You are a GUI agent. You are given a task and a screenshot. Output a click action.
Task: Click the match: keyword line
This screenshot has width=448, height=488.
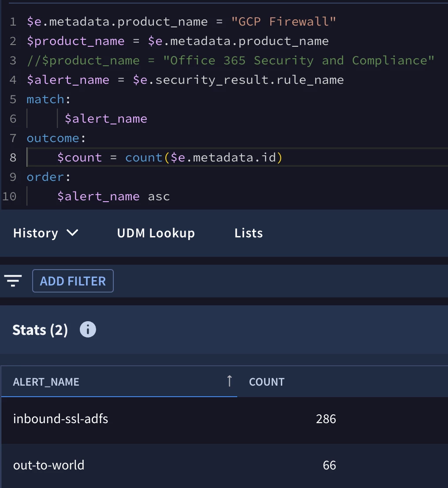[x=49, y=99]
